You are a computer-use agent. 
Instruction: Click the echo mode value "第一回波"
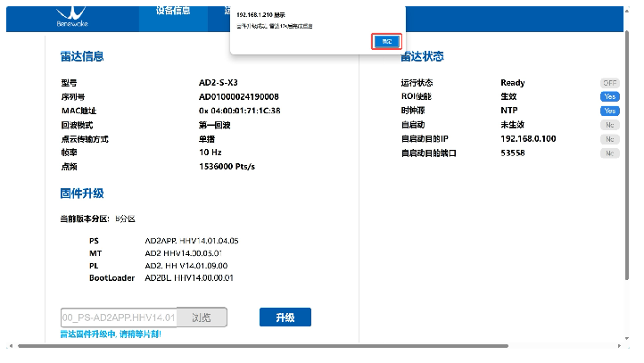click(x=214, y=125)
